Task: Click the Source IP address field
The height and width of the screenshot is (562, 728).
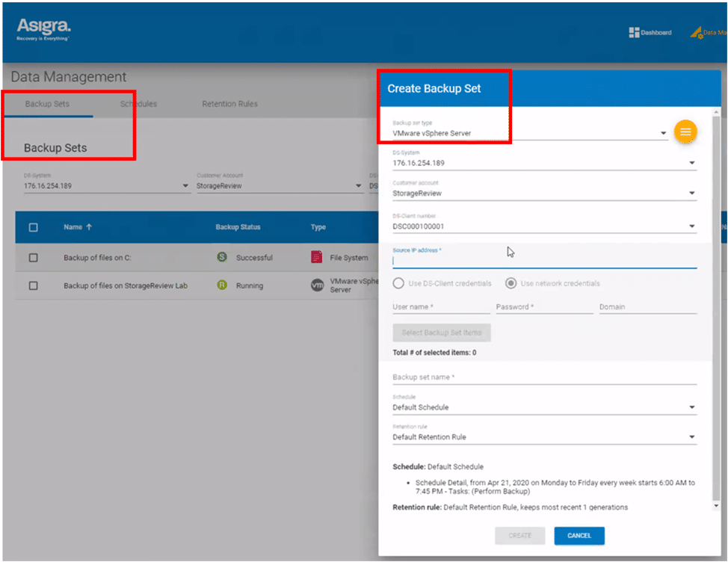Action: point(545,262)
